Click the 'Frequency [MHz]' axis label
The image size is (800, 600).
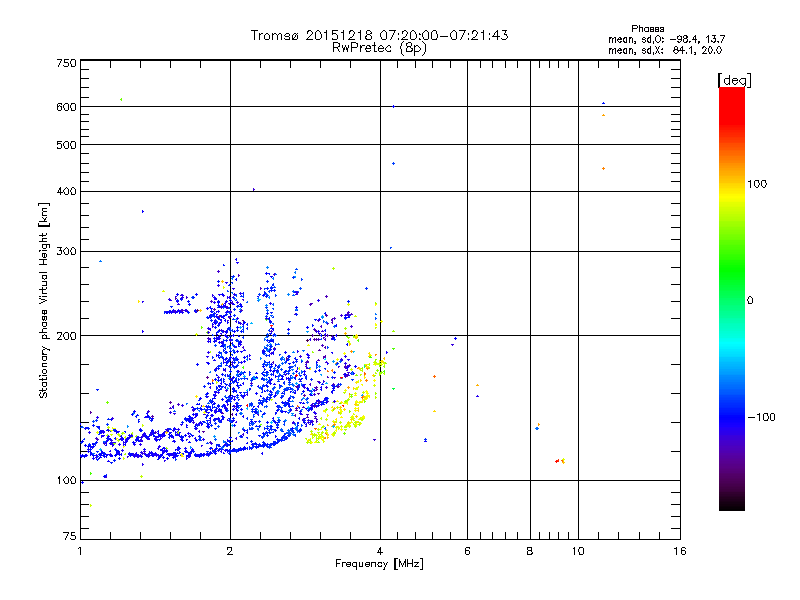pos(379,564)
